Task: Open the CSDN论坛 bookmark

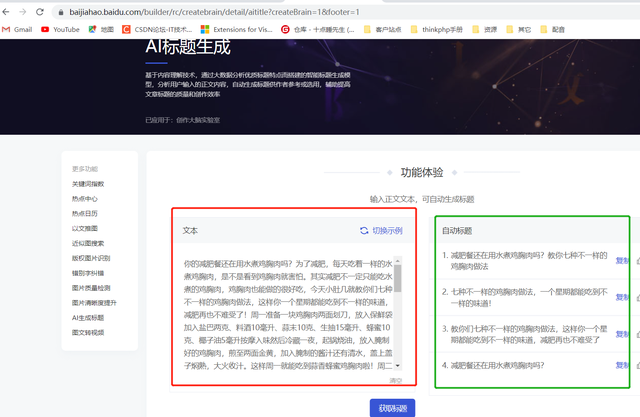Action: [157, 29]
